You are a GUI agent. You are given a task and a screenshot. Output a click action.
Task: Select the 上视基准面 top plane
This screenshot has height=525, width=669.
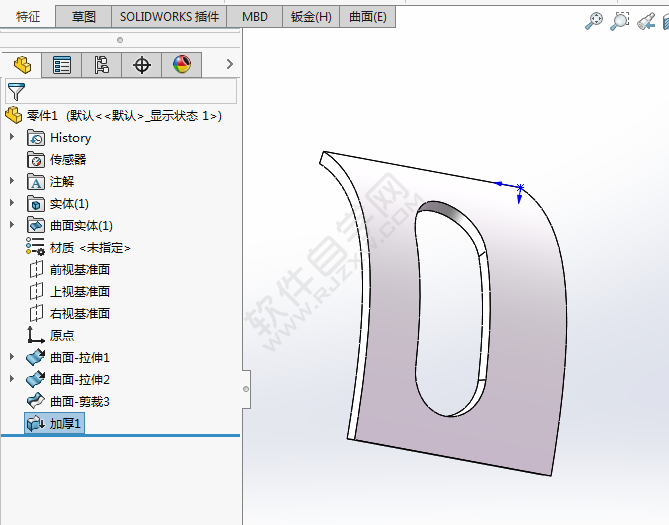click(80, 292)
